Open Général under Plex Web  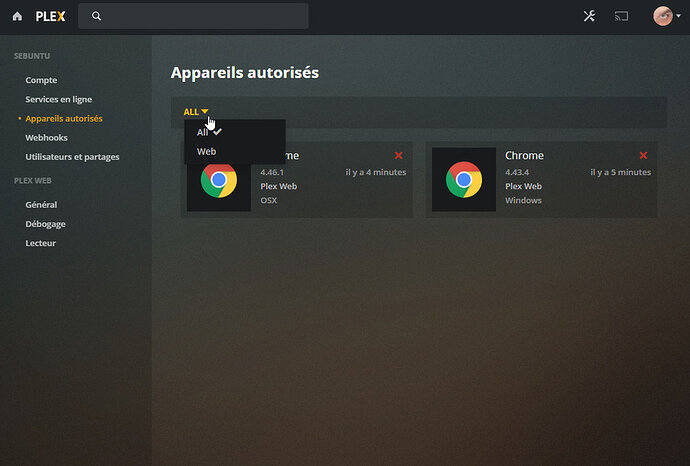coord(41,205)
